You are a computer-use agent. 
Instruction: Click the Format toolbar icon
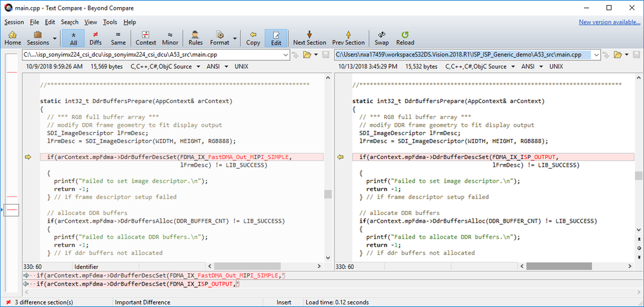tap(220, 38)
